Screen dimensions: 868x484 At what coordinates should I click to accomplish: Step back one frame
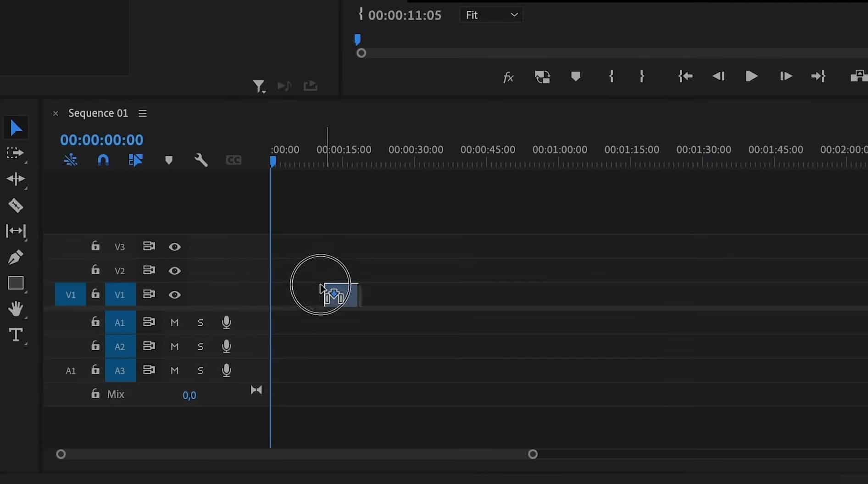718,76
